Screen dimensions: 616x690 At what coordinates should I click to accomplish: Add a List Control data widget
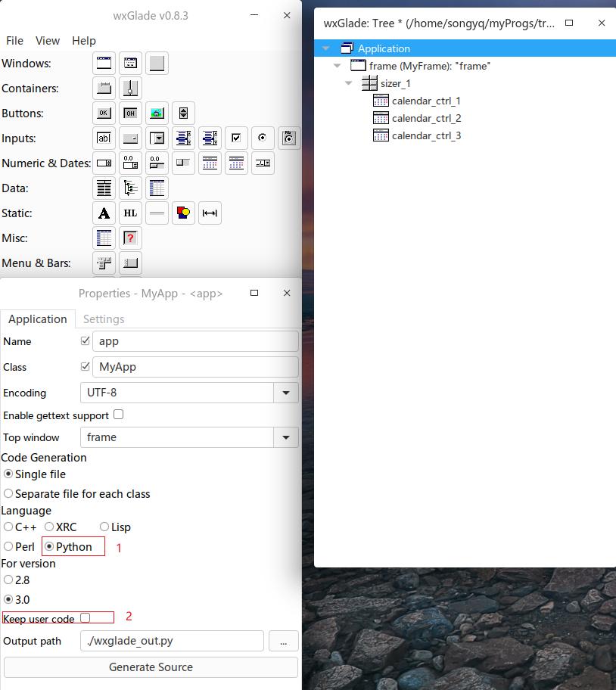tap(104, 188)
